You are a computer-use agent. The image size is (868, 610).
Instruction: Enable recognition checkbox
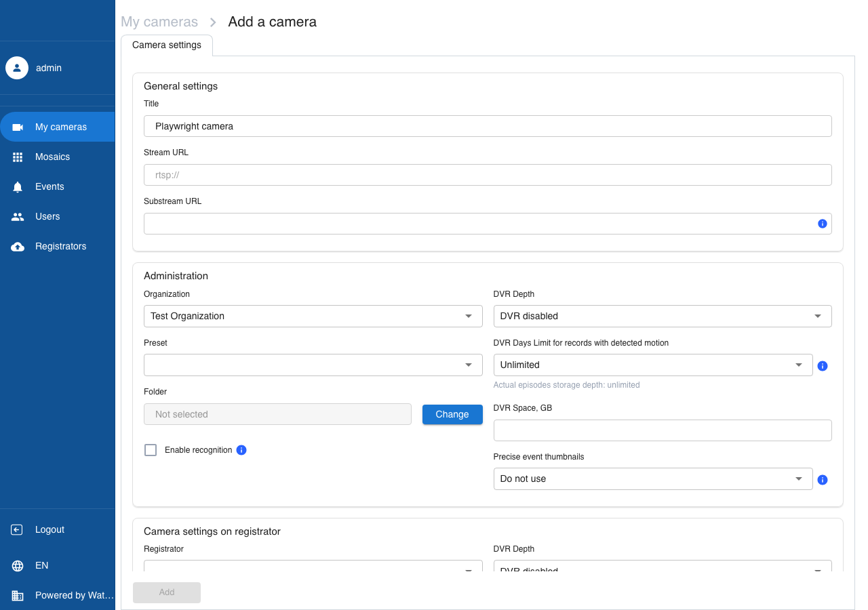click(151, 450)
